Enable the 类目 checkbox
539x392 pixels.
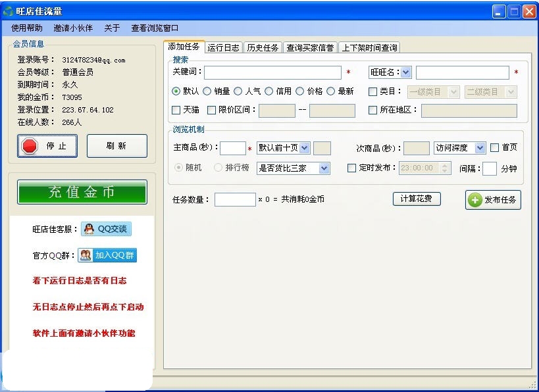point(372,91)
